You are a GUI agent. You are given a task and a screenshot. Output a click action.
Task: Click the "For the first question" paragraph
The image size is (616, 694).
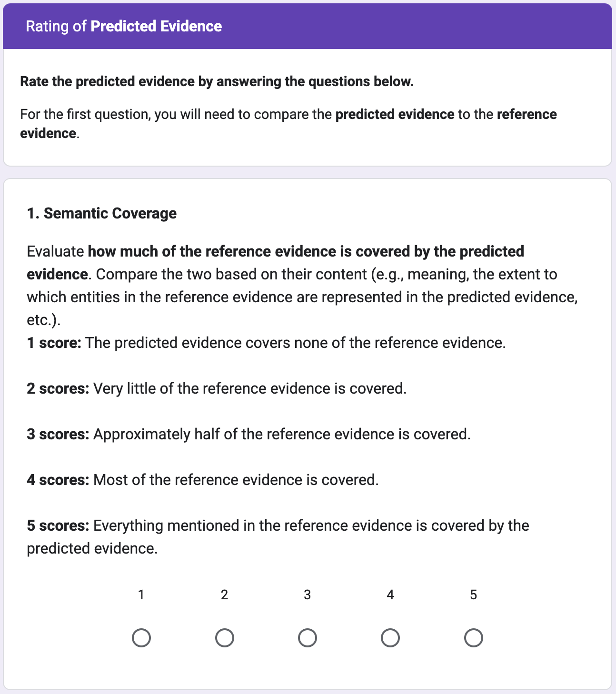tap(288, 123)
